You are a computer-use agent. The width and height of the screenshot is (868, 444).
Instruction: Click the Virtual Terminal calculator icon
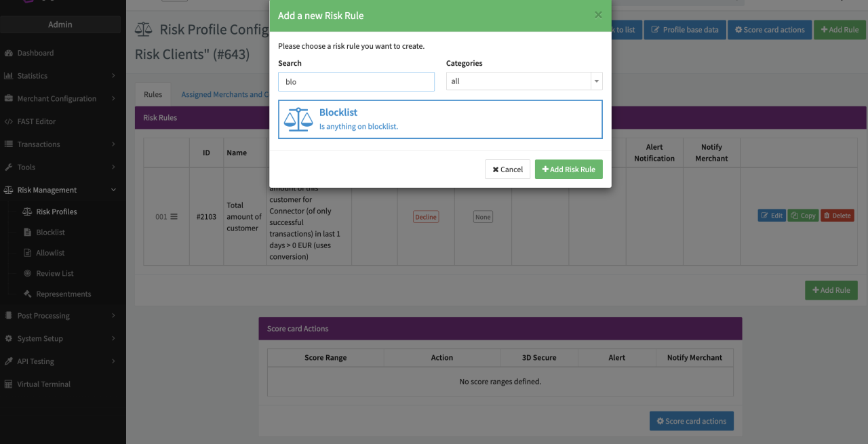coord(9,384)
